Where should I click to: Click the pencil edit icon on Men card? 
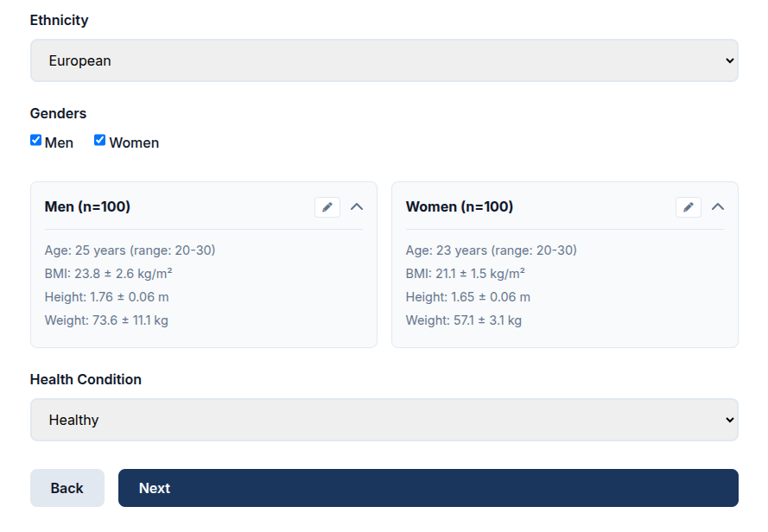pyautogui.click(x=327, y=207)
